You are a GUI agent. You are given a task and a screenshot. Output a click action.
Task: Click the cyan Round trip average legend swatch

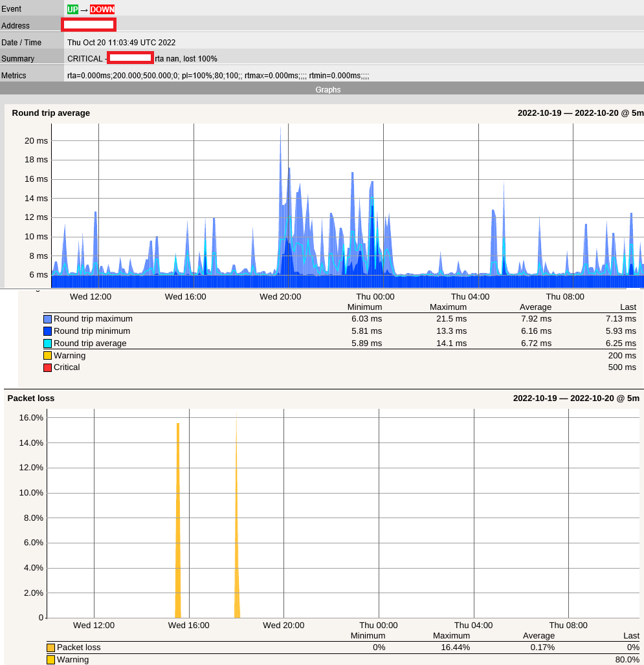[x=47, y=343]
